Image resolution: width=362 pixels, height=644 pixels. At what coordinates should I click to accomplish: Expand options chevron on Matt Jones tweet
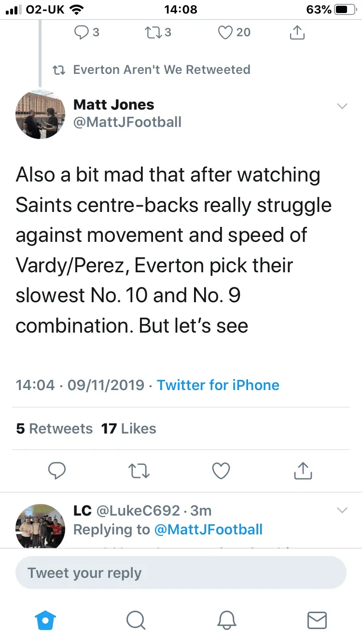click(342, 106)
